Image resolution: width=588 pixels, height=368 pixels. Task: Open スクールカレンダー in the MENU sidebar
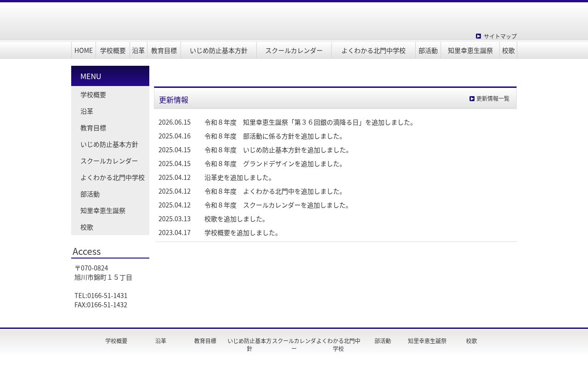coord(110,161)
